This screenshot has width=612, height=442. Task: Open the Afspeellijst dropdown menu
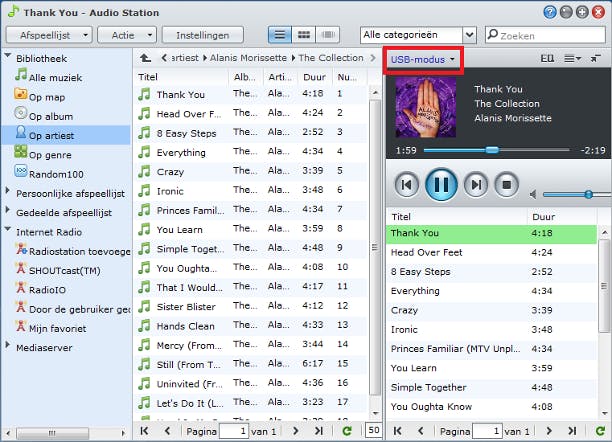(x=49, y=35)
